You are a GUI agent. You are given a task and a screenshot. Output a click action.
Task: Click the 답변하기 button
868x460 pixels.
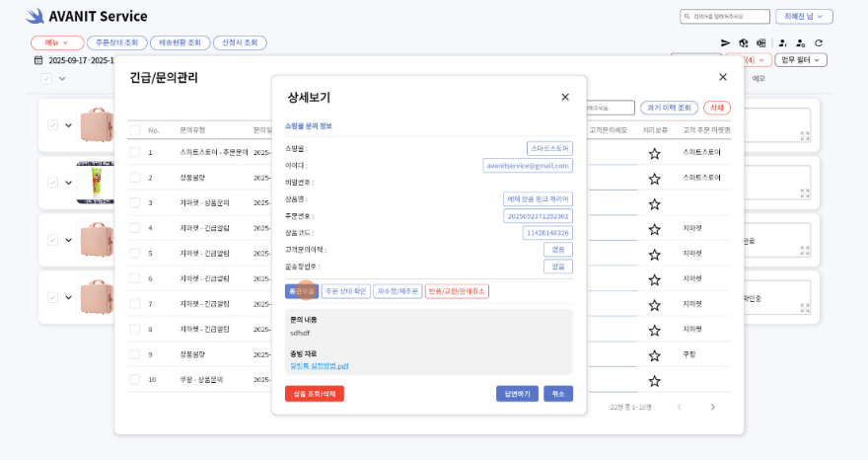coord(517,394)
